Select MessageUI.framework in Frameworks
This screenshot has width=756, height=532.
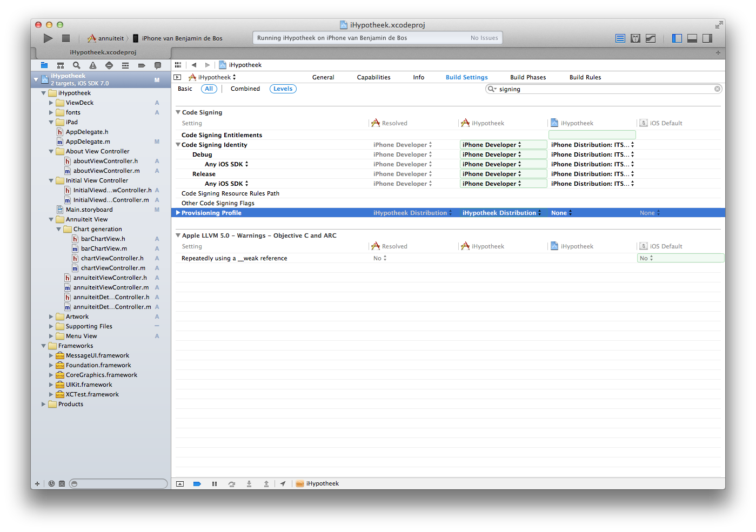[x=97, y=355]
